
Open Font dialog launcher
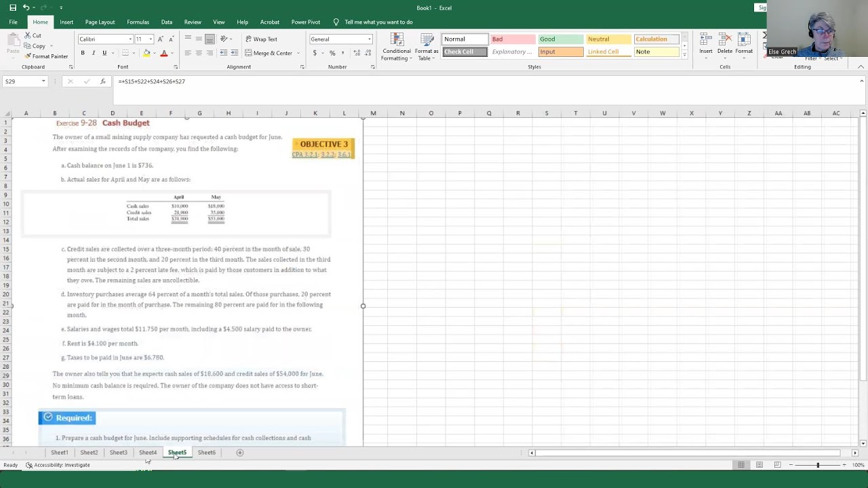click(176, 67)
